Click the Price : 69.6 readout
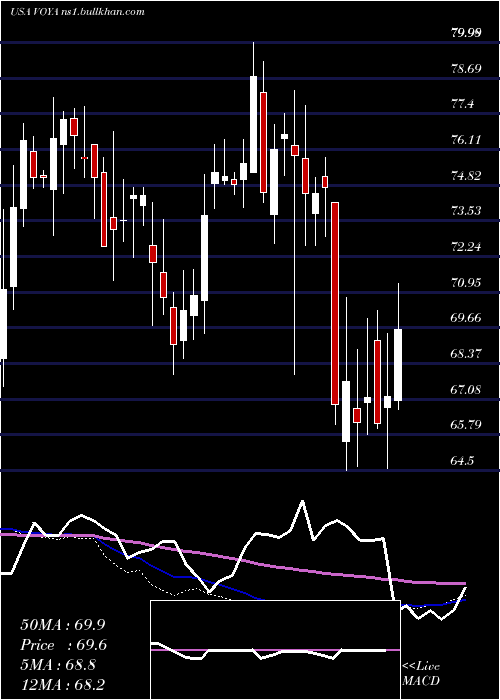This screenshot has height=700, width=500. pyautogui.click(x=63, y=644)
